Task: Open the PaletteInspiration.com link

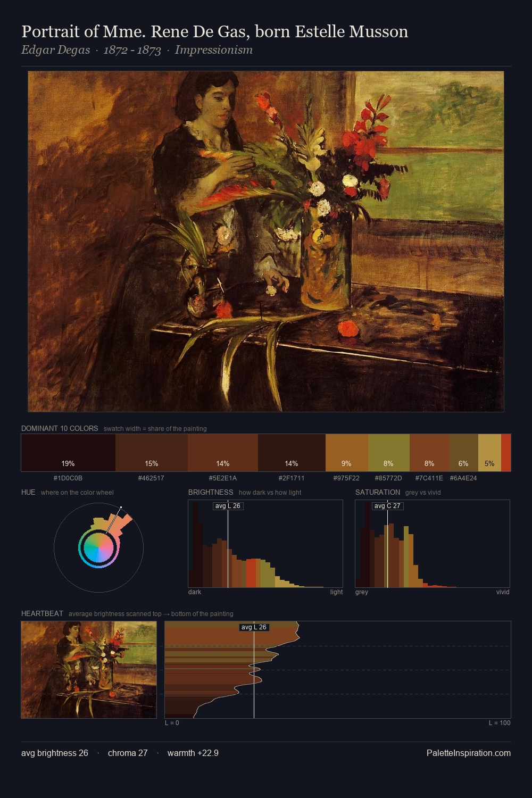Action: (469, 753)
